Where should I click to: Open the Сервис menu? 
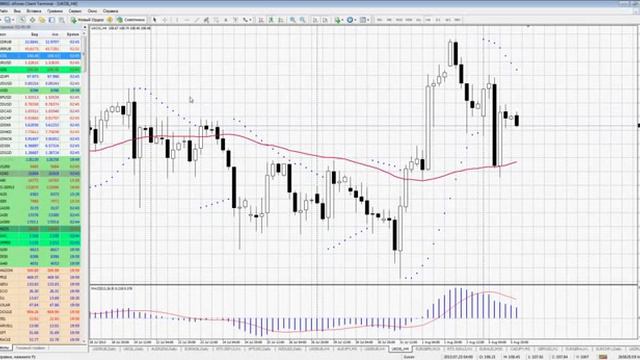pyautogui.click(x=75, y=11)
